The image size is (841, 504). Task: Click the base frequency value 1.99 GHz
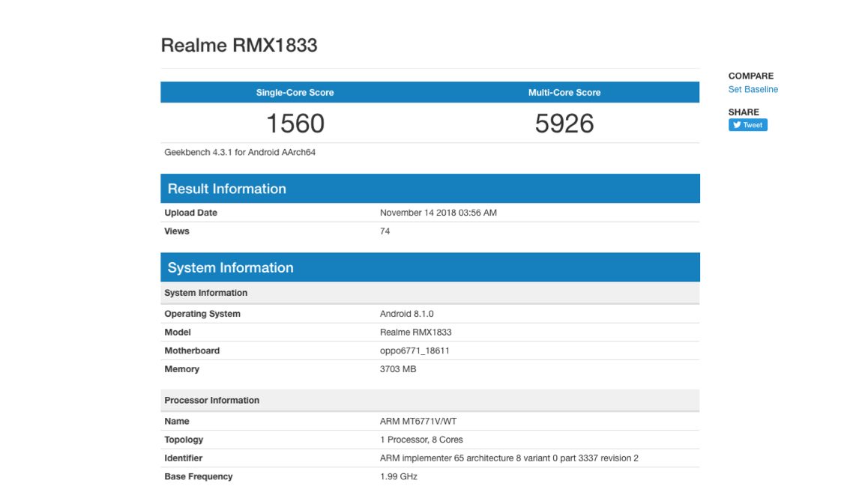(399, 476)
